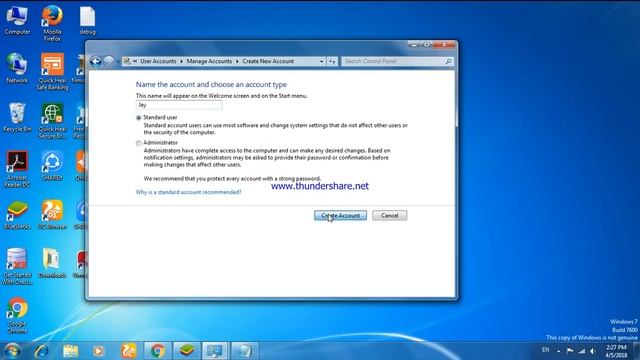Screen dimensions: 640x360
Task: Open the Network desktop icon
Action: click(x=17, y=69)
